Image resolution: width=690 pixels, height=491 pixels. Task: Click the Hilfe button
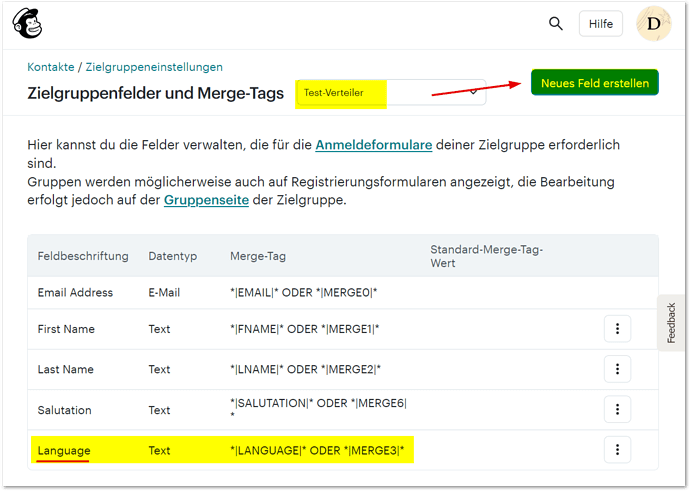pos(600,23)
